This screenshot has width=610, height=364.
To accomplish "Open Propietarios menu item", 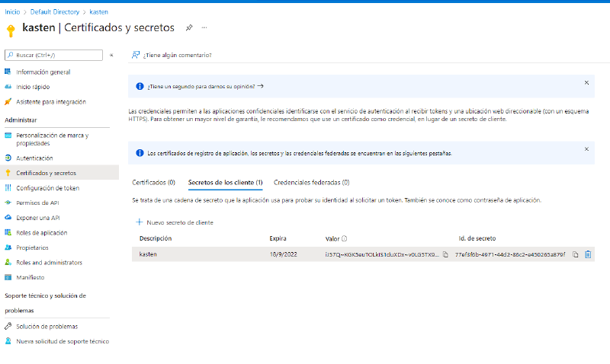I will point(32,247).
